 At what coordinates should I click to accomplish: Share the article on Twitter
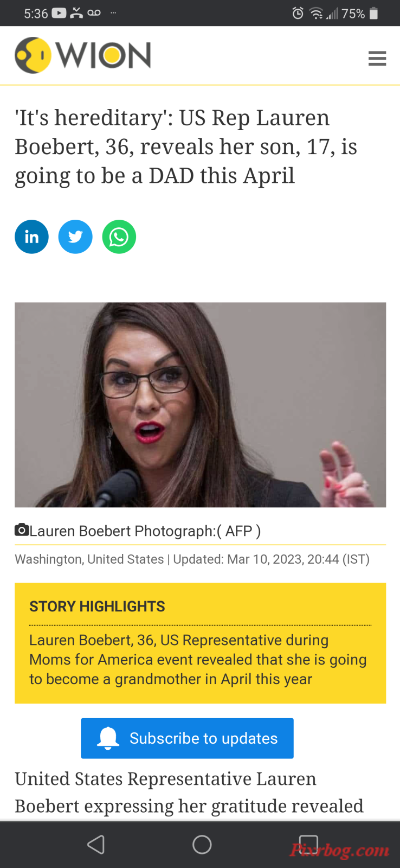click(x=75, y=237)
